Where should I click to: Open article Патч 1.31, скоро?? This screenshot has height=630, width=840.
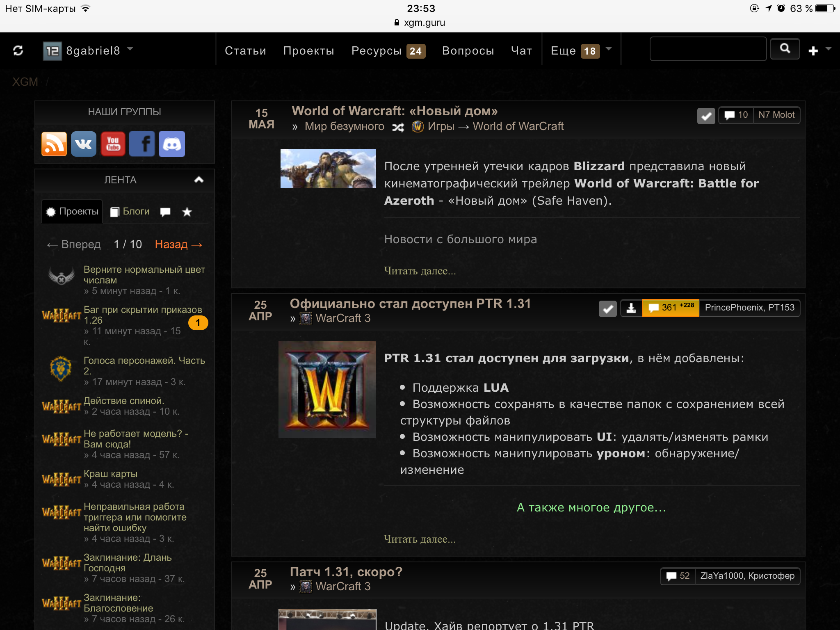[x=346, y=572]
